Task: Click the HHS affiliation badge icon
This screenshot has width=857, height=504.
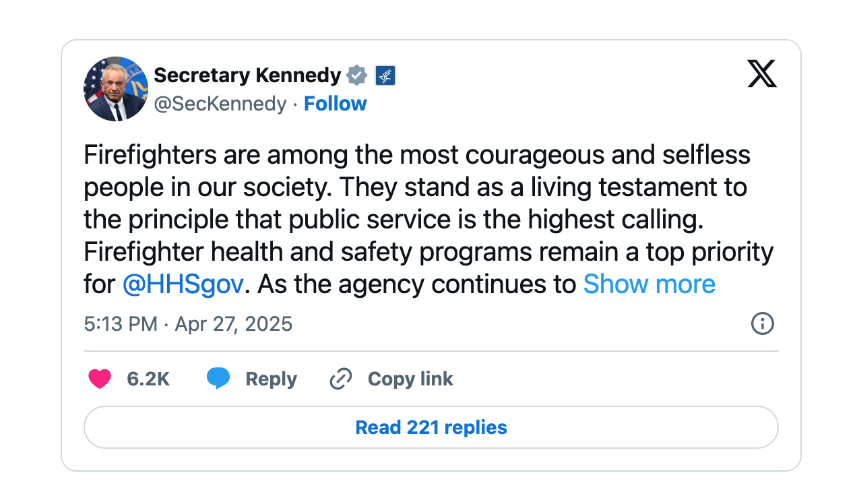Action: [385, 75]
